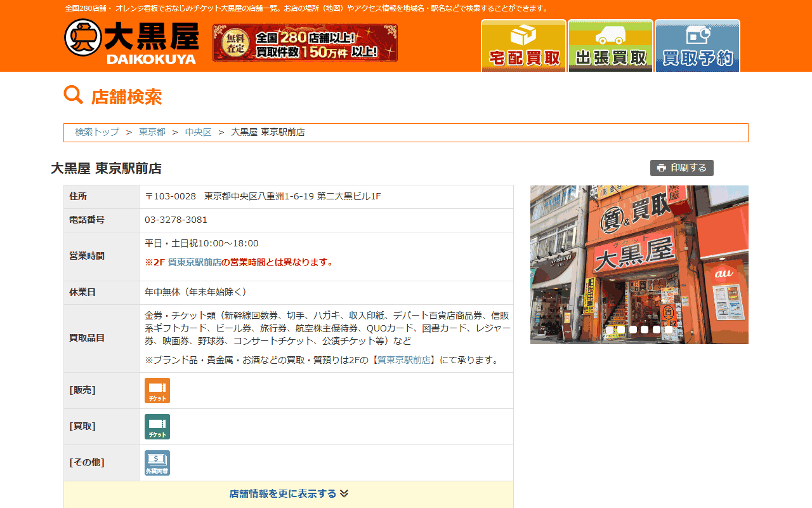Click the store title 大黒屋 東京駅前店
Screen dimensions: 812x508
coord(106,168)
